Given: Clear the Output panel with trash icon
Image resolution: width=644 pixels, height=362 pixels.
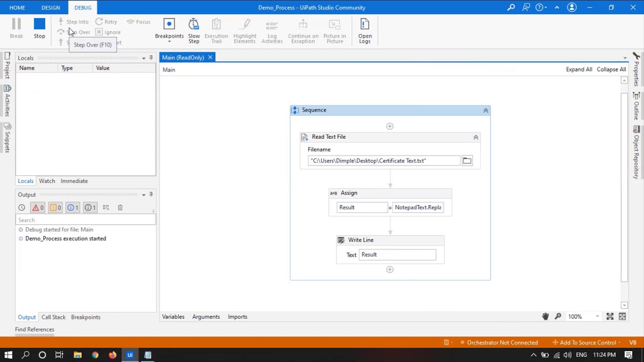Looking at the screenshot, I should [x=120, y=207].
